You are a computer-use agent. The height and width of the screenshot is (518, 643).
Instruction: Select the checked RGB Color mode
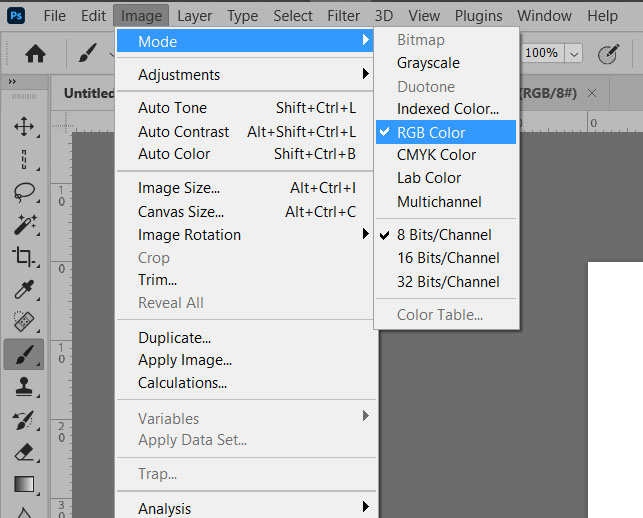pyautogui.click(x=446, y=132)
